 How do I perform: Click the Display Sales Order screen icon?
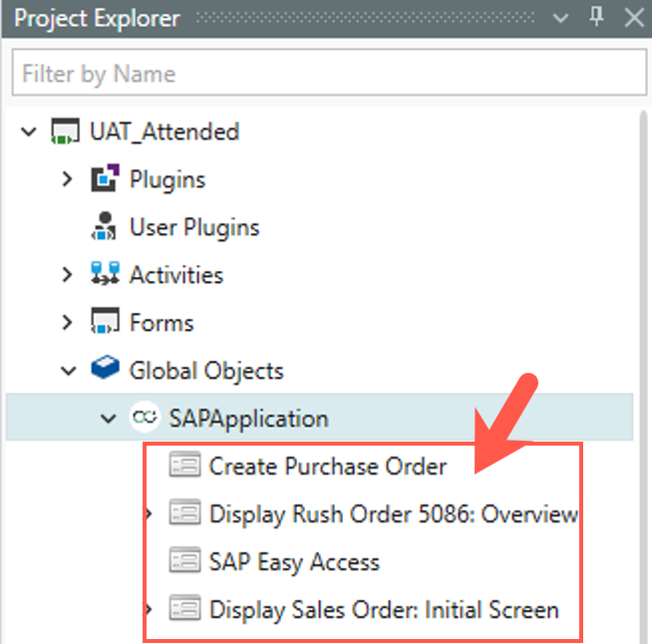click(184, 607)
